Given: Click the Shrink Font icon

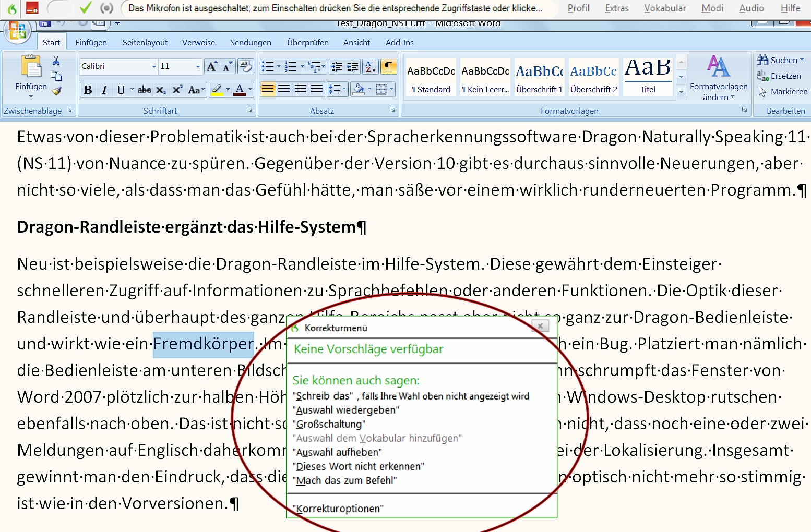Looking at the screenshot, I should 228,66.
